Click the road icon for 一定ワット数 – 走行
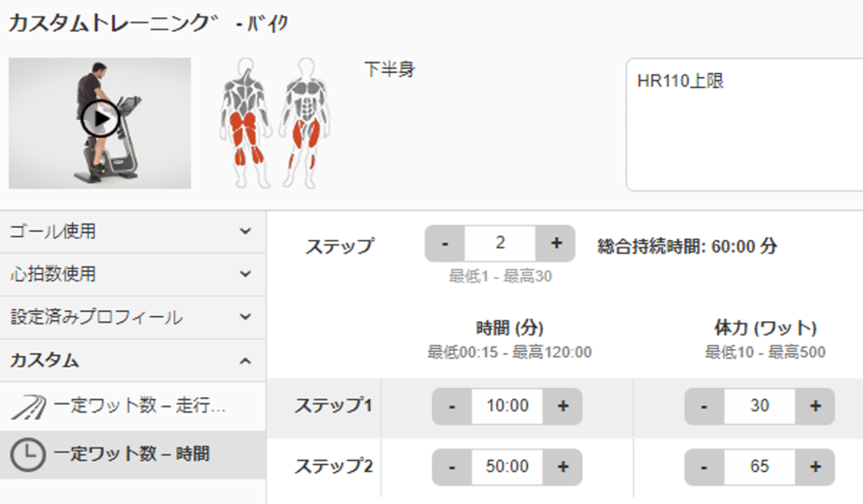 click(x=29, y=407)
